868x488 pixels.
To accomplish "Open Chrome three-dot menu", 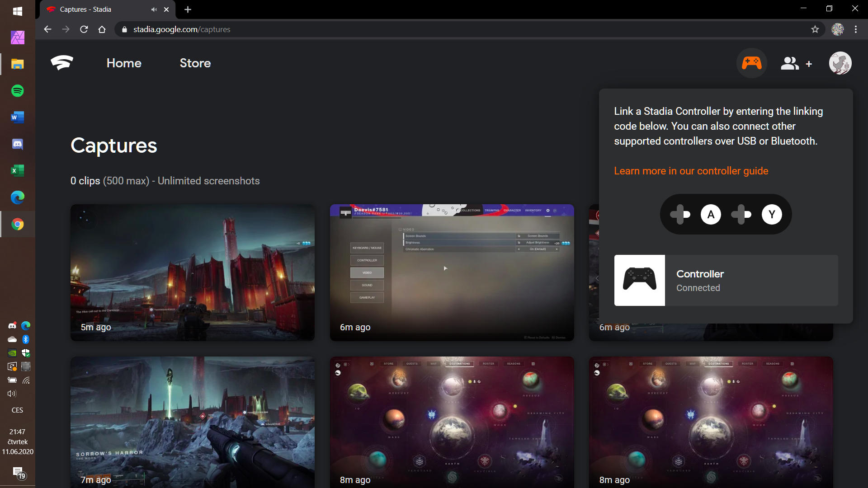I will tap(856, 29).
